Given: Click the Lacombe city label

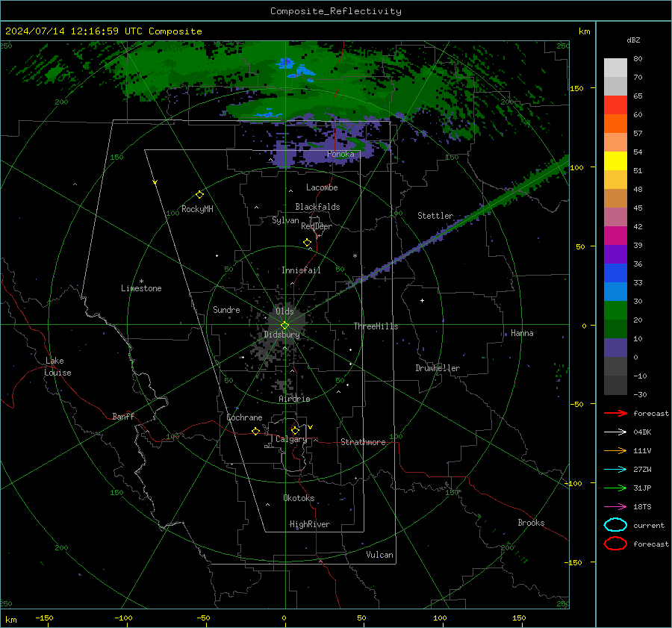Looking at the screenshot, I should pyautogui.click(x=322, y=187).
